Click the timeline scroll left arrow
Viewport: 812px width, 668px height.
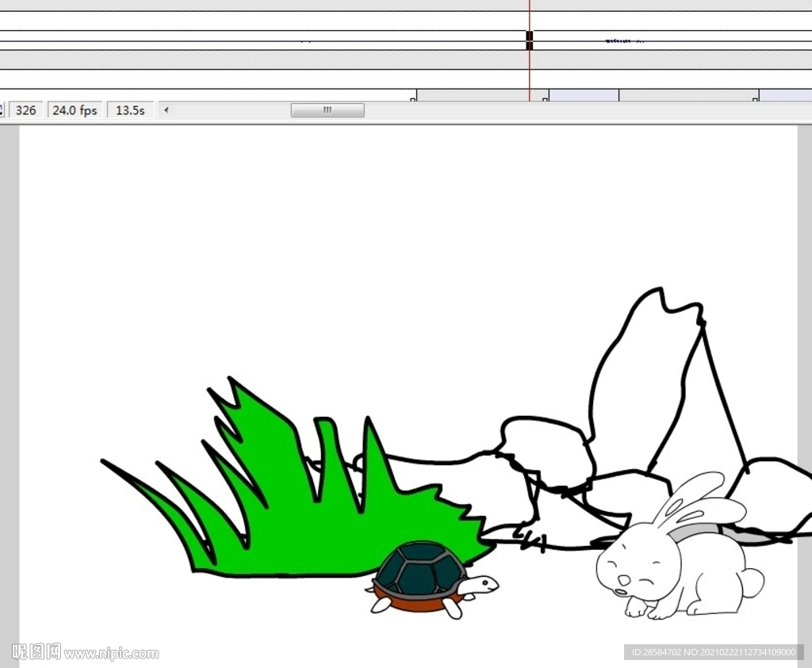(x=166, y=110)
